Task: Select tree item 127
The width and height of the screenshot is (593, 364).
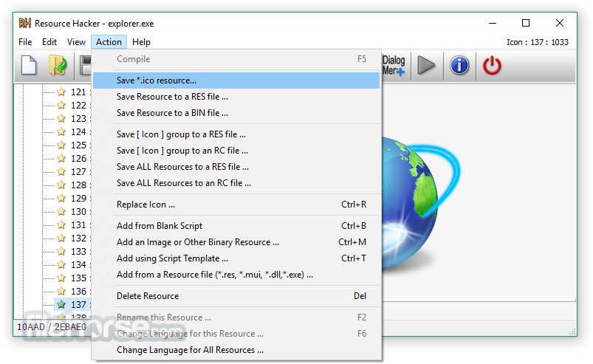Action: (x=79, y=171)
